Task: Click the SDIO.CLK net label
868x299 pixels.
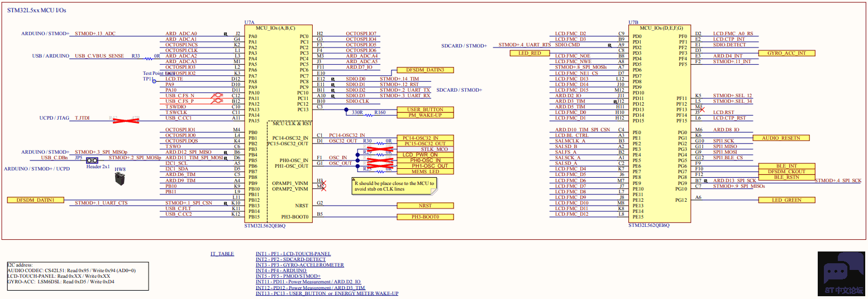Action: (357, 101)
